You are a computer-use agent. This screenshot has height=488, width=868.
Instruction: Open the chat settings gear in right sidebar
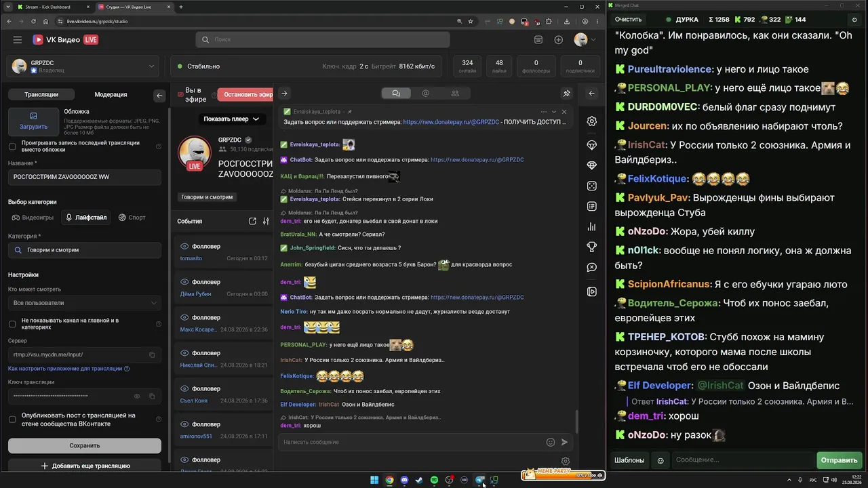click(x=592, y=121)
